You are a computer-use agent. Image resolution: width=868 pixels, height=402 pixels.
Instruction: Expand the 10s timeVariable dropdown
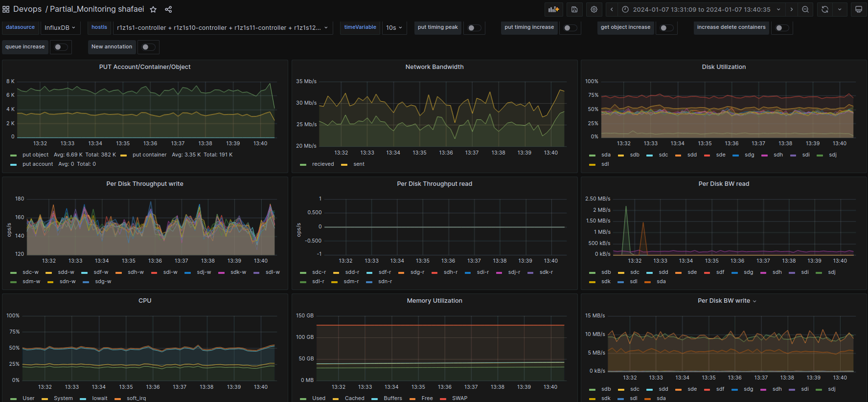pyautogui.click(x=394, y=28)
